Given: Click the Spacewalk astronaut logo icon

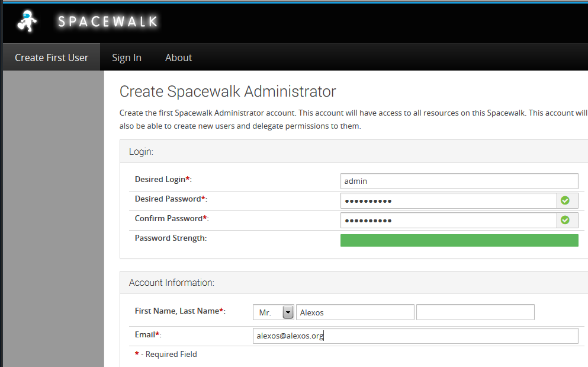Looking at the screenshot, I should pyautogui.click(x=27, y=21).
